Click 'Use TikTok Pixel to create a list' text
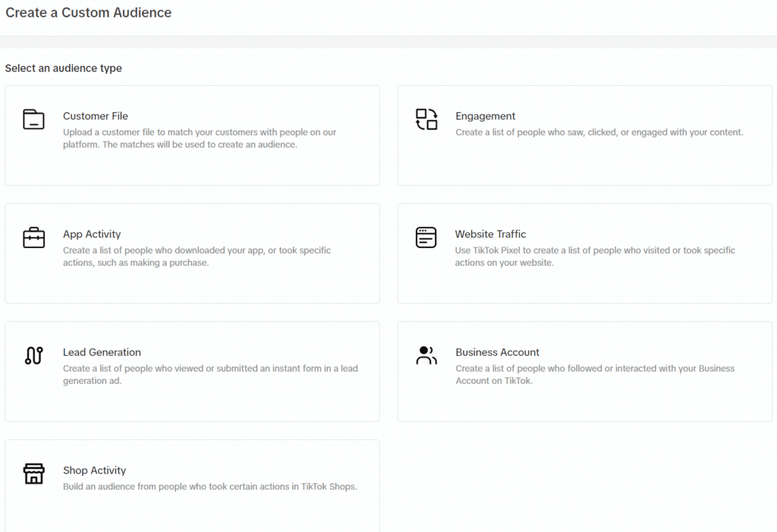 595,257
